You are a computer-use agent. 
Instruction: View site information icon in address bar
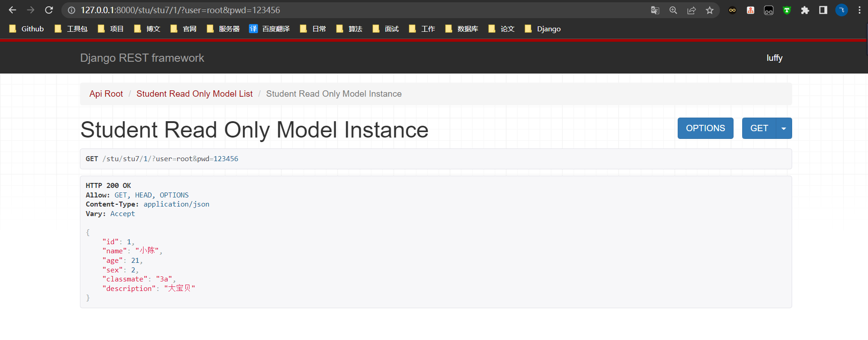point(71,10)
